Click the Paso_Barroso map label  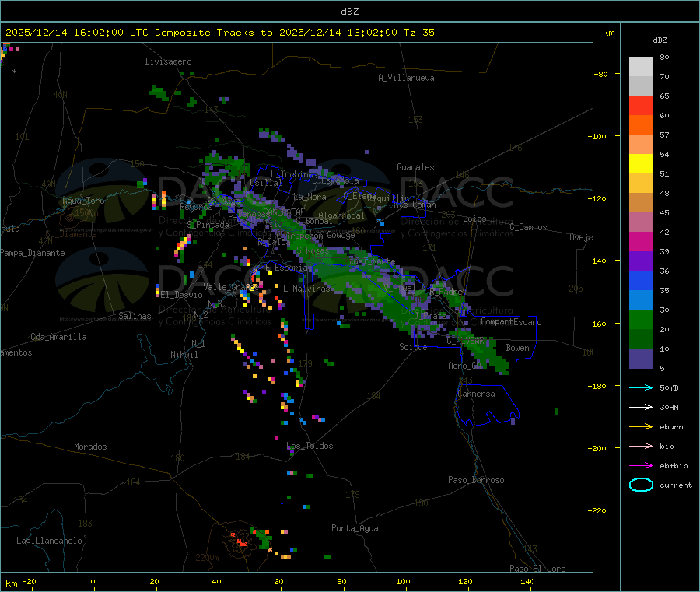tap(476, 480)
